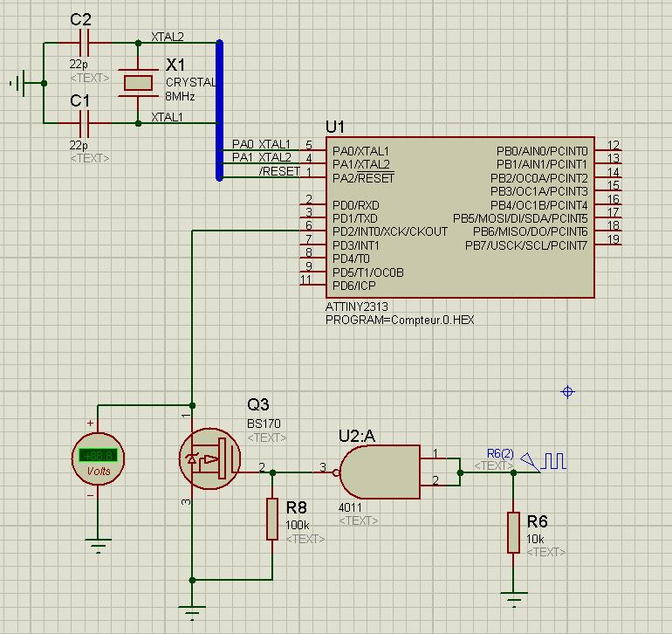
Task: Click the Q3 BS170 MOSFET symbol
Action: pyautogui.click(x=209, y=458)
